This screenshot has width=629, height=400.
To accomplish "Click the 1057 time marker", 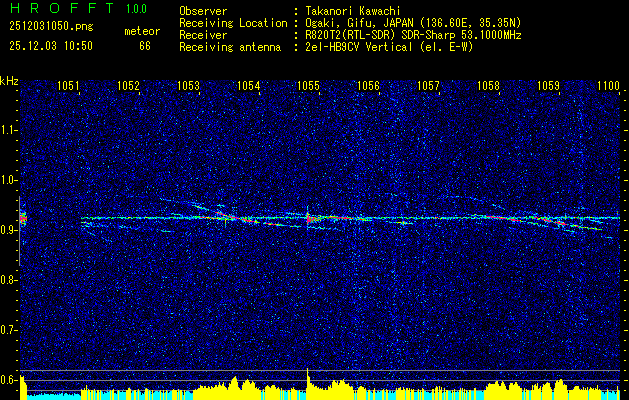I will [x=428, y=85].
